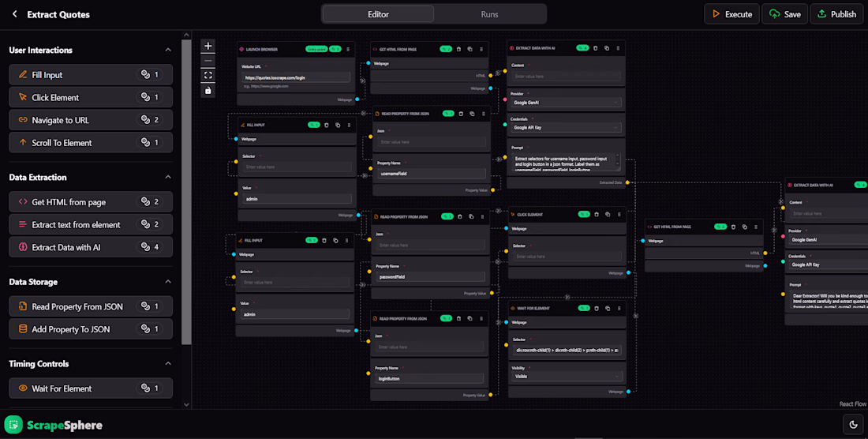
Task: Collapse the Data Extraction section
Action: [x=168, y=177]
